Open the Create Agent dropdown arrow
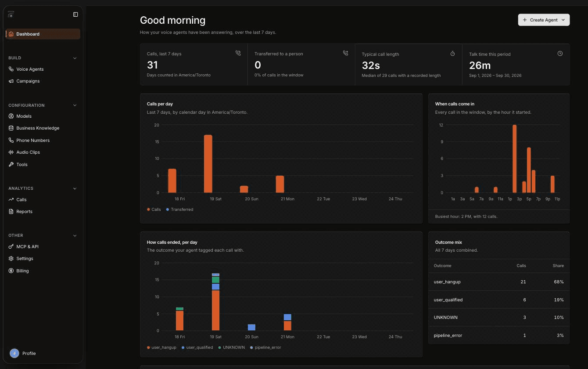Screen dimensions: 588x369 pyautogui.click(x=563, y=20)
